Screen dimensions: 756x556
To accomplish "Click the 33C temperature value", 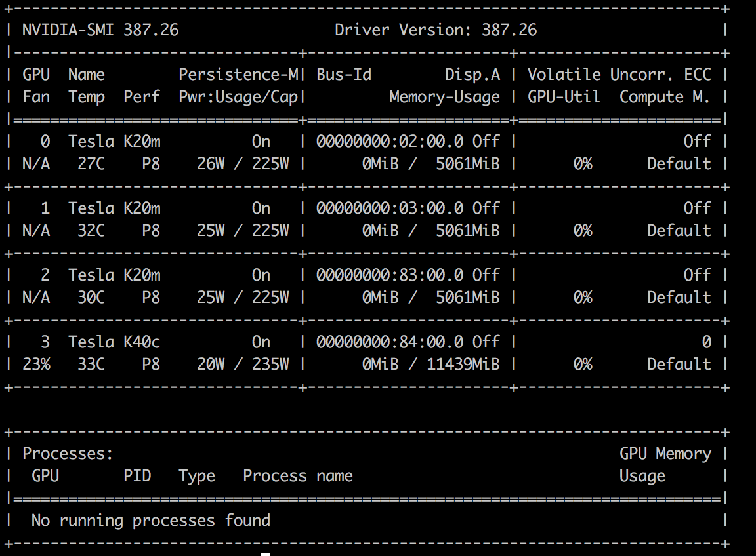I will click(91, 365).
